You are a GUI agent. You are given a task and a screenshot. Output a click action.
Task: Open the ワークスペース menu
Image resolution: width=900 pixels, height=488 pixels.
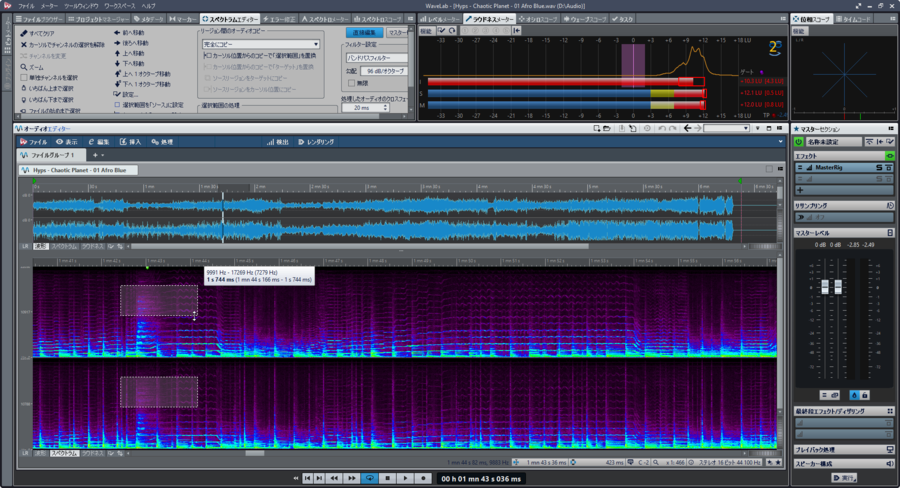click(119, 6)
